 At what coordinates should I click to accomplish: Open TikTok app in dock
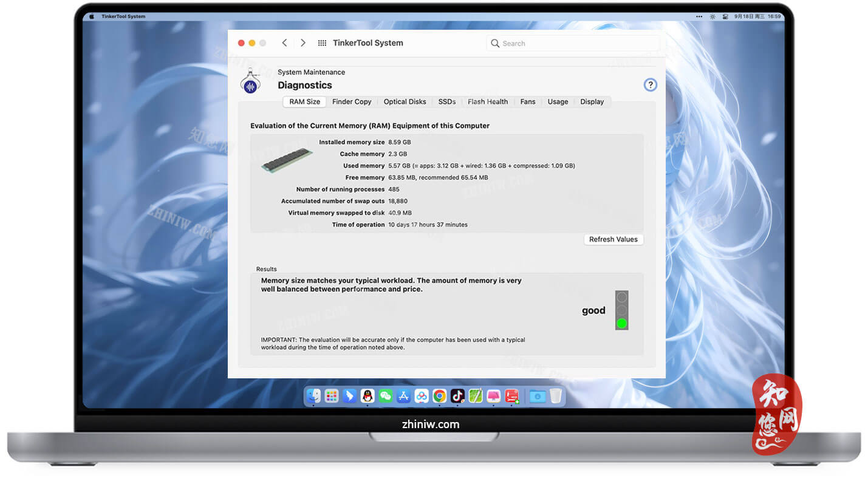pos(457,396)
